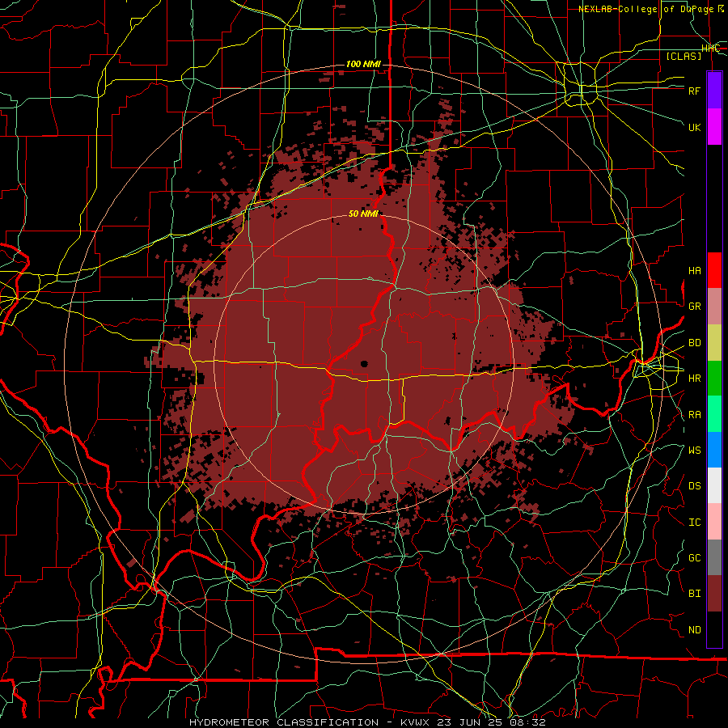728x728 pixels.
Task: Click the 'WS' legend label
Action: tap(694, 451)
